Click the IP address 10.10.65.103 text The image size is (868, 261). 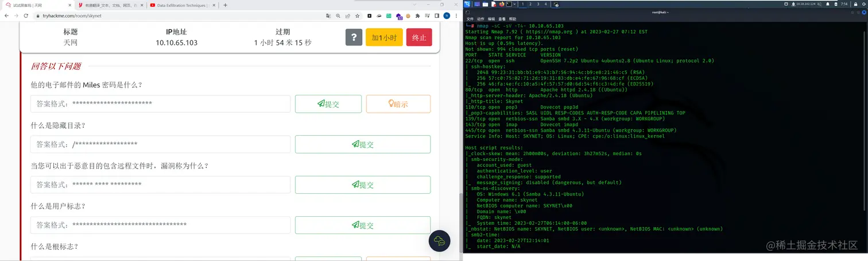coord(176,43)
